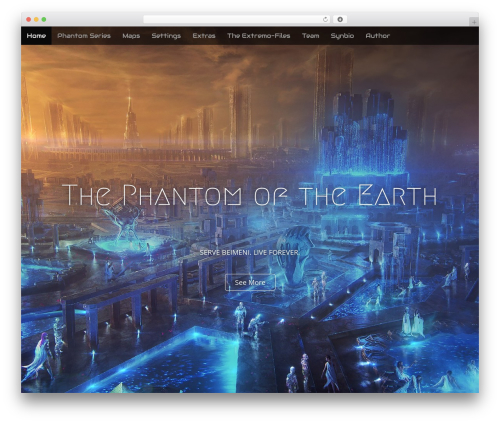Click the See More button

click(x=250, y=282)
